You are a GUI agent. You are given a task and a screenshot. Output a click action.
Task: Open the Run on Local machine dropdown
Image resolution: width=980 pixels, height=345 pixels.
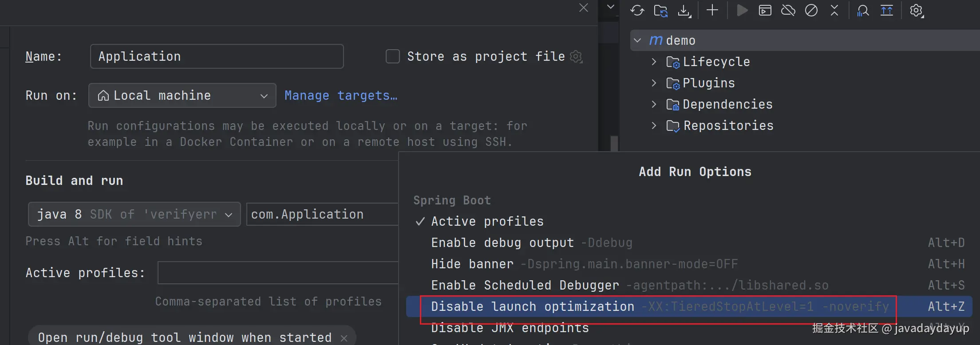pos(182,95)
